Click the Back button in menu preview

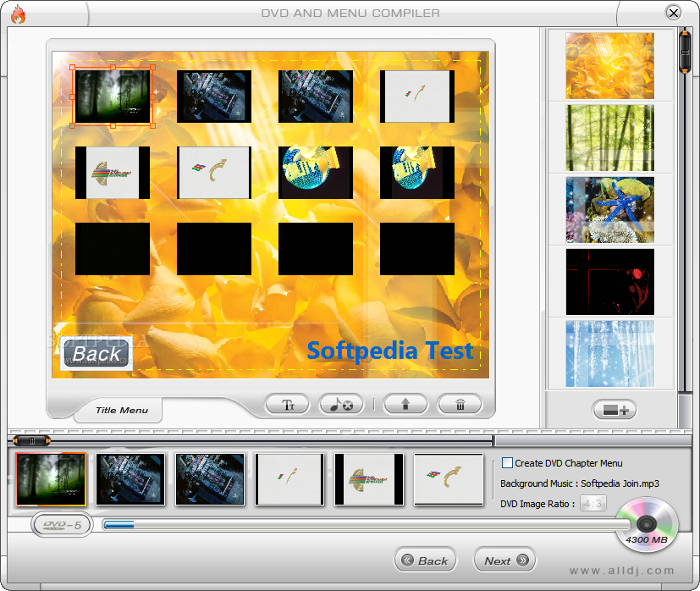[96, 353]
